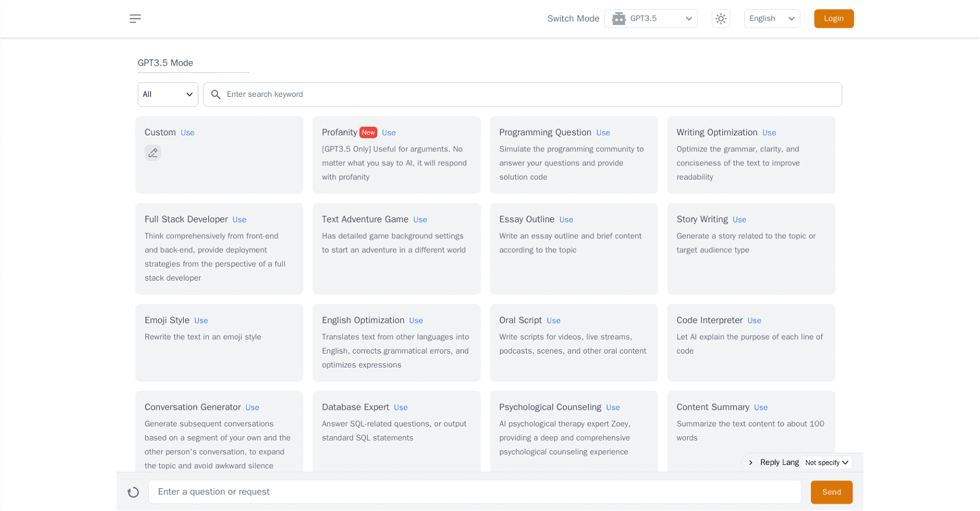This screenshot has height=511, width=980.
Task: Use the Profanity prompt
Action: pyautogui.click(x=389, y=133)
